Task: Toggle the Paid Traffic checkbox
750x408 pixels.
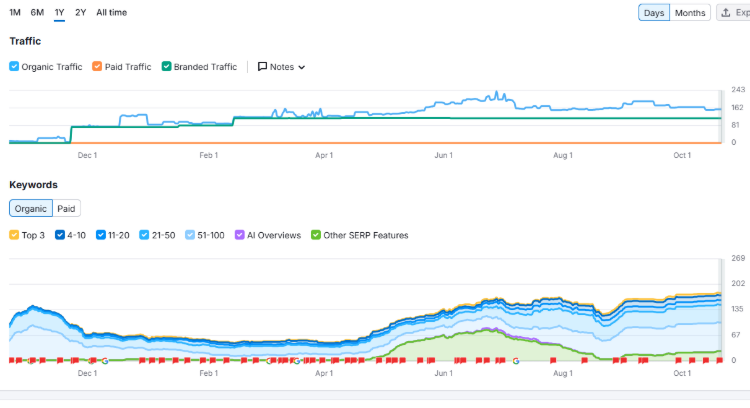Action: click(97, 66)
